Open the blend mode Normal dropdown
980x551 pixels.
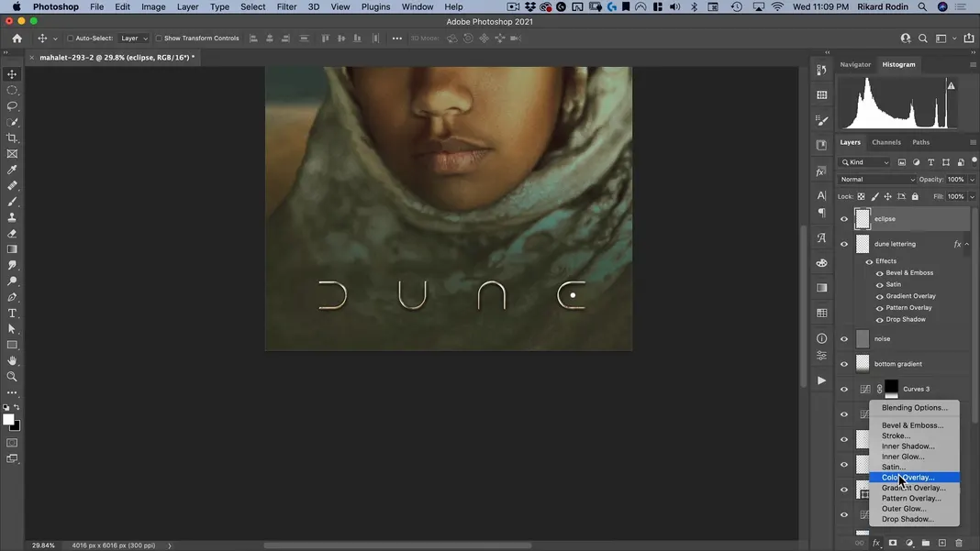[877, 180]
